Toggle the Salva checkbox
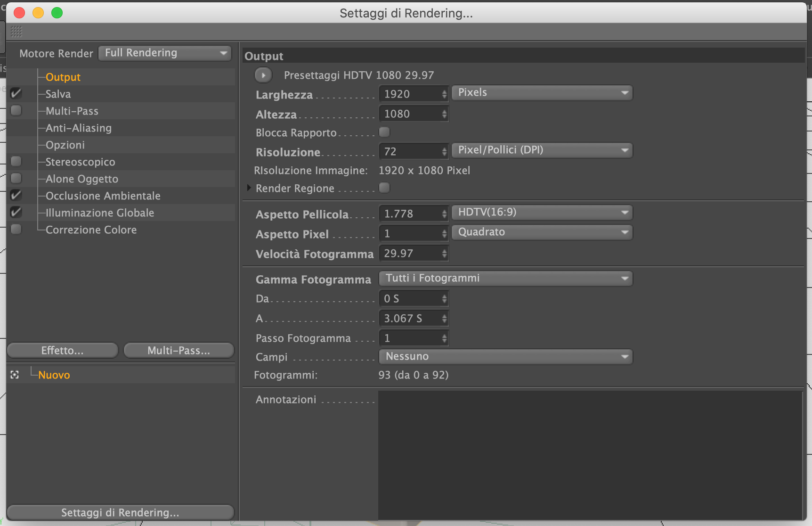This screenshot has height=526, width=812. click(x=16, y=93)
